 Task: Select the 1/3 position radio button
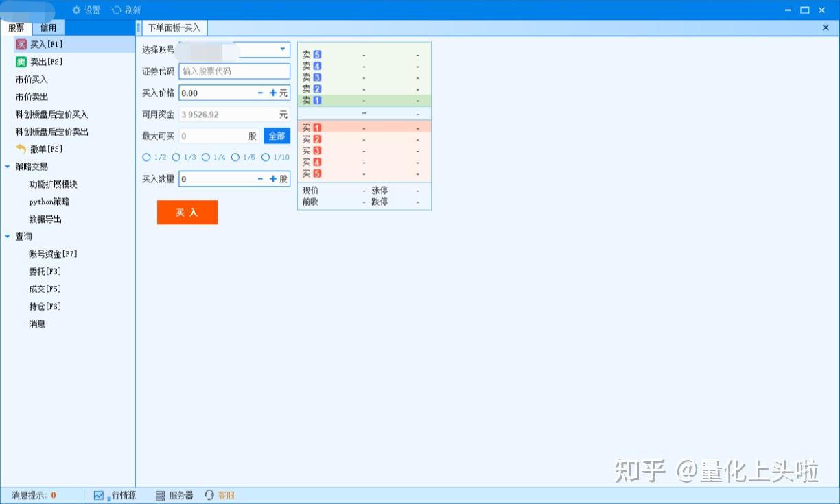pos(175,157)
